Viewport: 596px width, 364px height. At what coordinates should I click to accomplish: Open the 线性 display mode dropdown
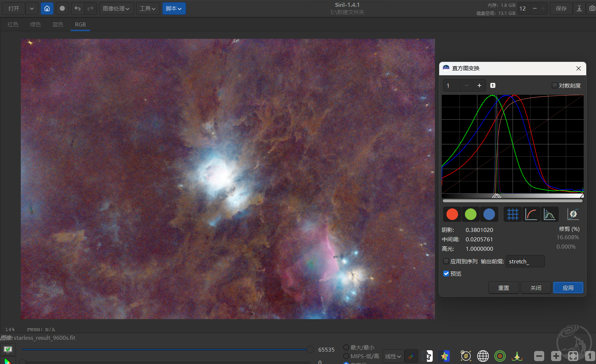pos(393,356)
